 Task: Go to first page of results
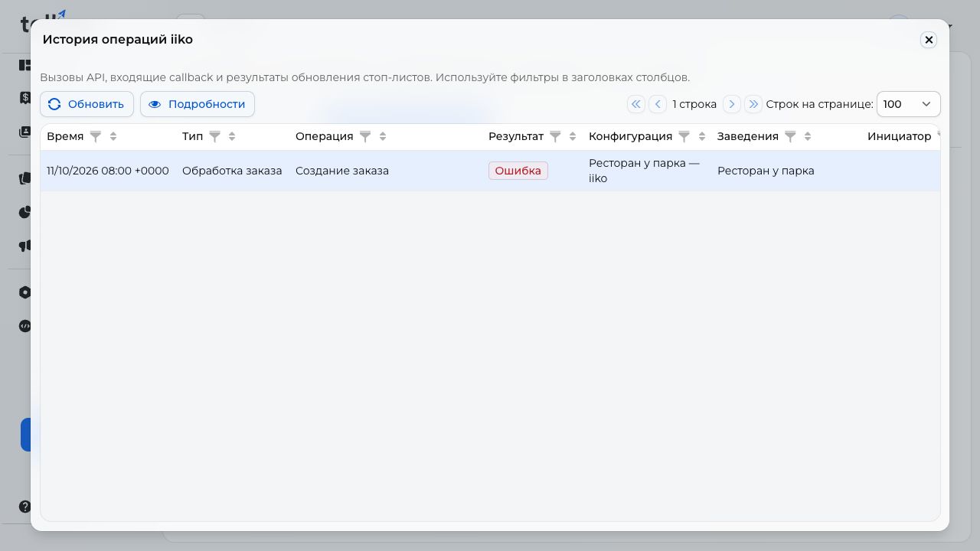635,104
